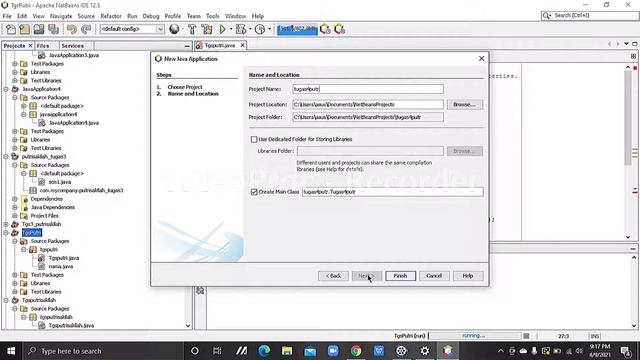Open Google Chrome from the taskbar
Screen dimensions: 640x360
[x=356, y=351]
